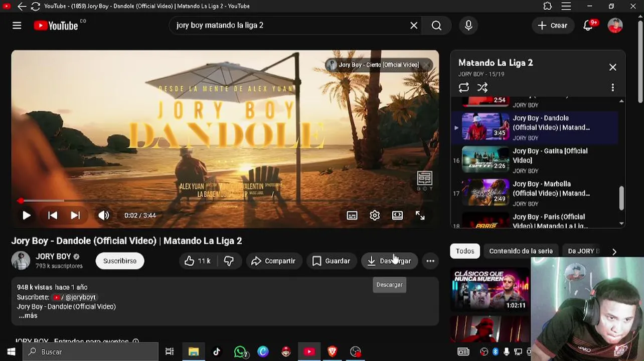Screen dimensions: 644x361
Task: Download video with Descargar button
Action: [x=389, y=261]
